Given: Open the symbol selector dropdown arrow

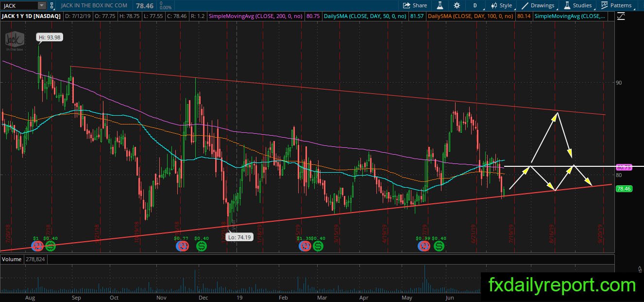Looking at the screenshot, I should (x=42, y=5).
